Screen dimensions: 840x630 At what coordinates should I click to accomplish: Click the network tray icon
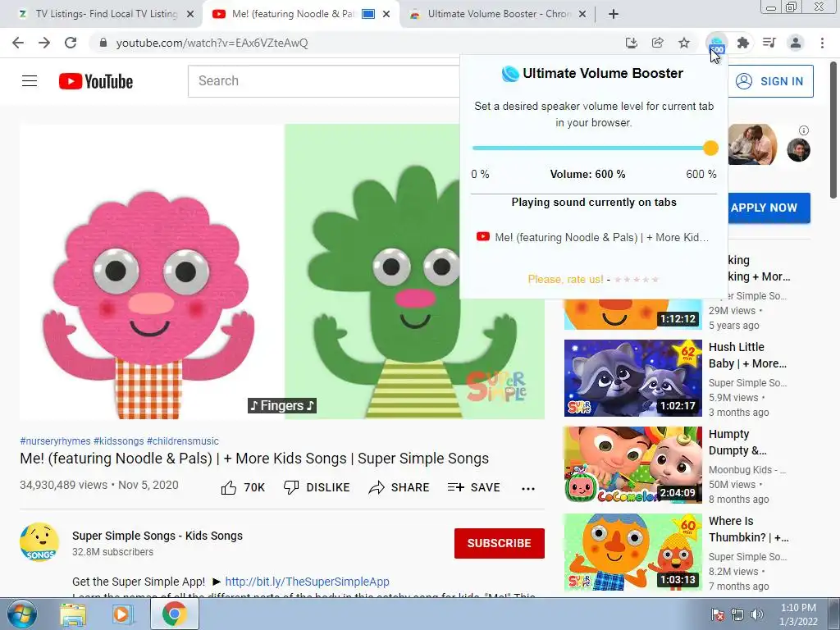737,614
